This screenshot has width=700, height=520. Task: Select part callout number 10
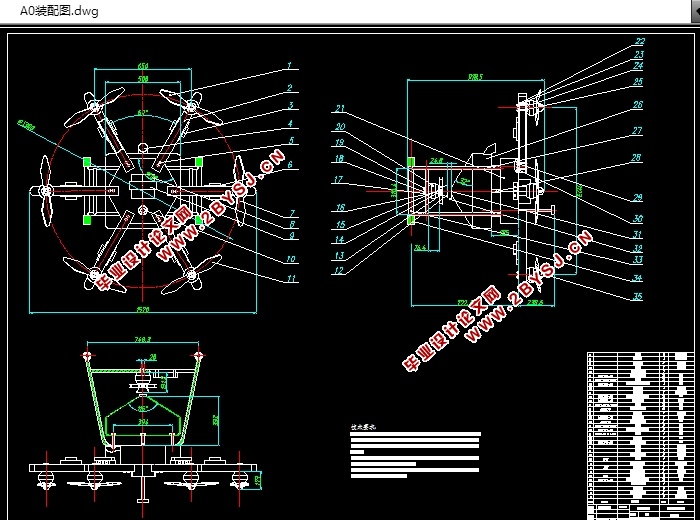(291, 259)
